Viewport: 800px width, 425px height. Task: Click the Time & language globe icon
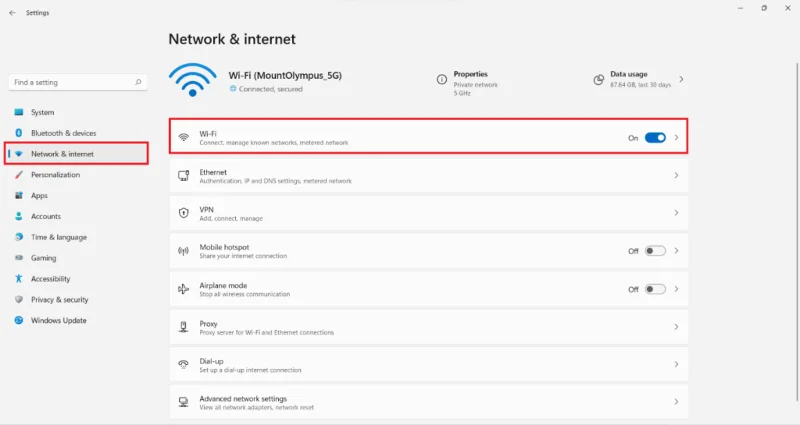coord(19,237)
